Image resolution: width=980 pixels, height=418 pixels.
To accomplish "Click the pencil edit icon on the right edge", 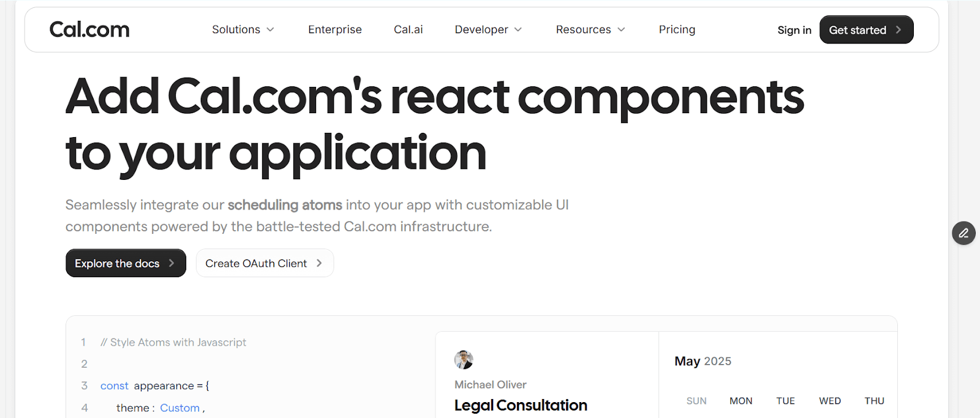I will point(963,233).
